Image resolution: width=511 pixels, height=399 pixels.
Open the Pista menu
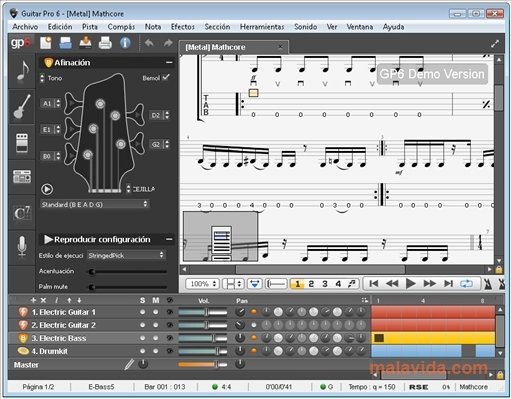point(90,27)
